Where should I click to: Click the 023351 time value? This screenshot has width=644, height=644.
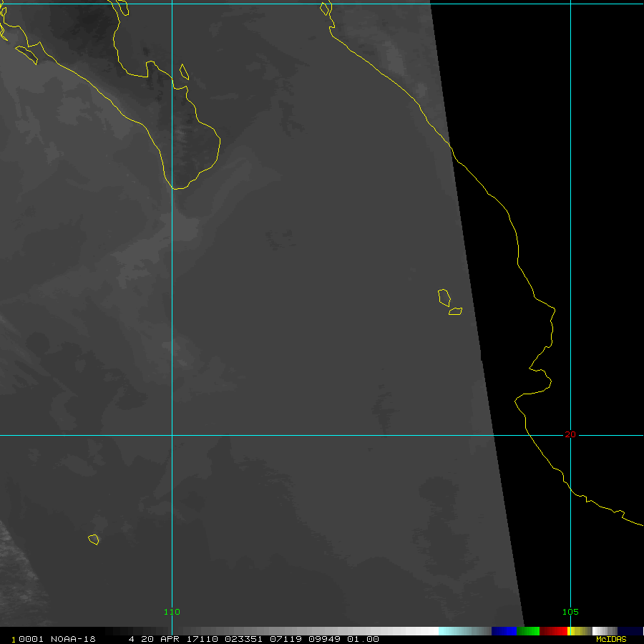coord(243,639)
